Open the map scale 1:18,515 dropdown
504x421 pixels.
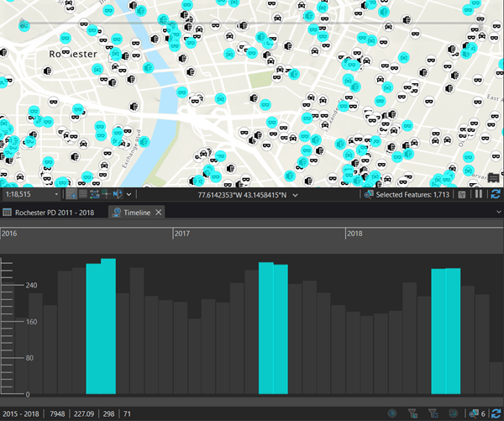[56, 195]
